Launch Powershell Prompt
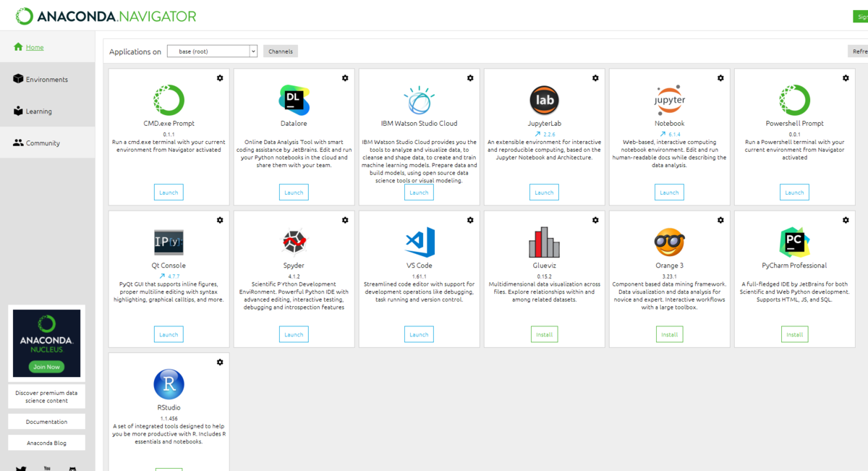868x471 pixels. pyautogui.click(x=794, y=192)
